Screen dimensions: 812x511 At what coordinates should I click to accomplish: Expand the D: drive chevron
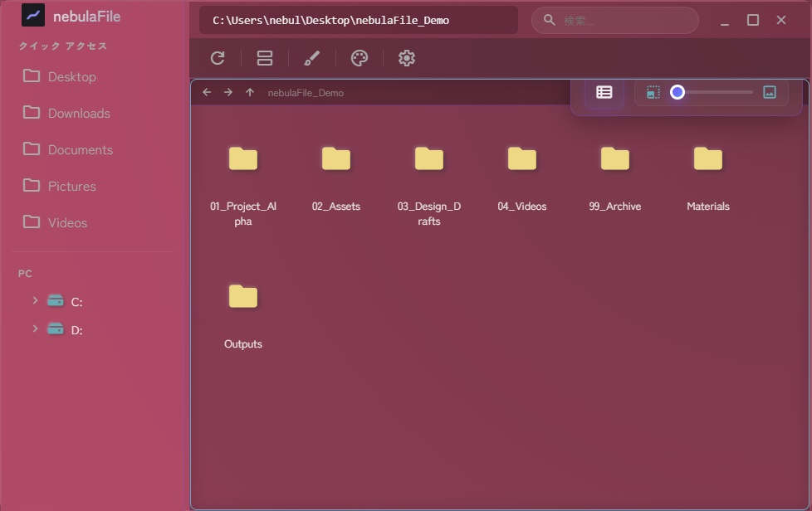(35, 328)
